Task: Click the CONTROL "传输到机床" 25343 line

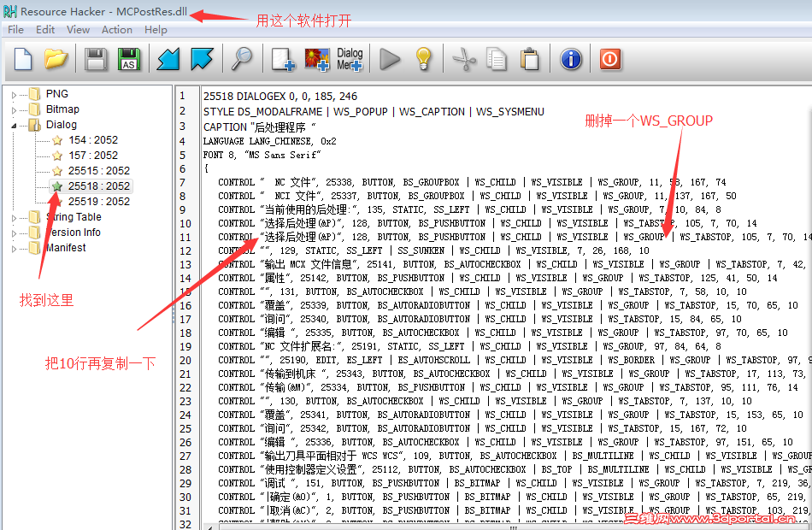Action: coord(515,374)
